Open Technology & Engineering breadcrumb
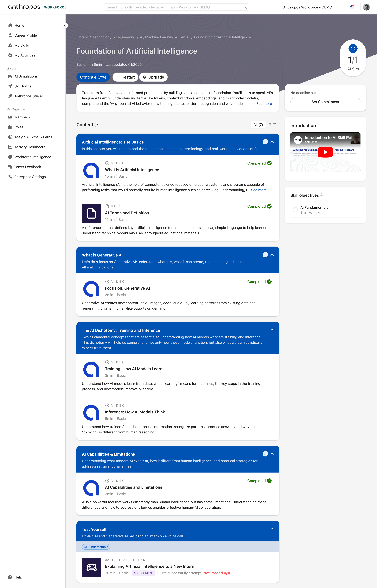 pos(114,37)
